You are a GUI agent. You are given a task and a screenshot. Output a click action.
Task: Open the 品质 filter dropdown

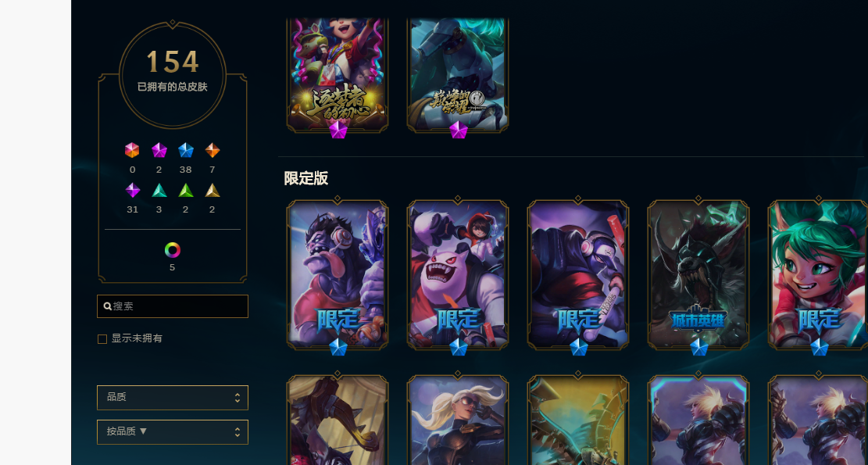pyautogui.click(x=173, y=398)
